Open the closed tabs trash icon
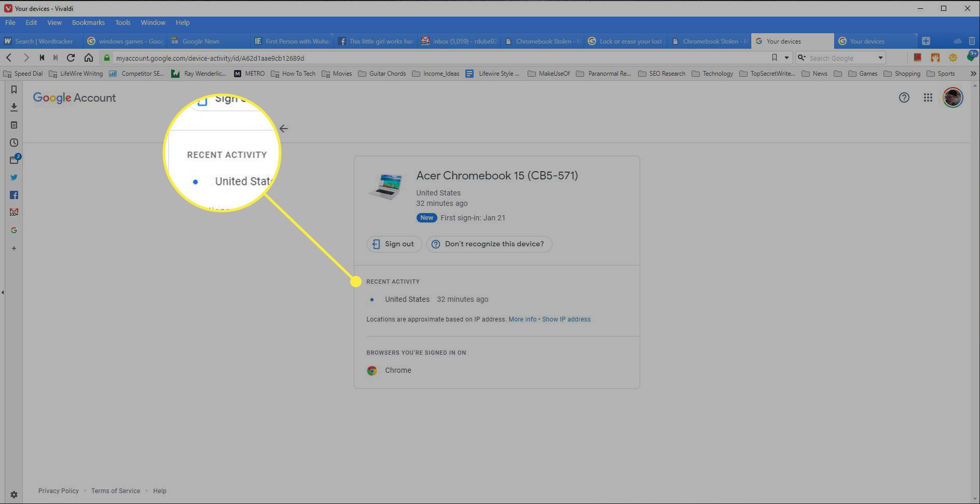The image size is (980, 504). coord(972,41)
